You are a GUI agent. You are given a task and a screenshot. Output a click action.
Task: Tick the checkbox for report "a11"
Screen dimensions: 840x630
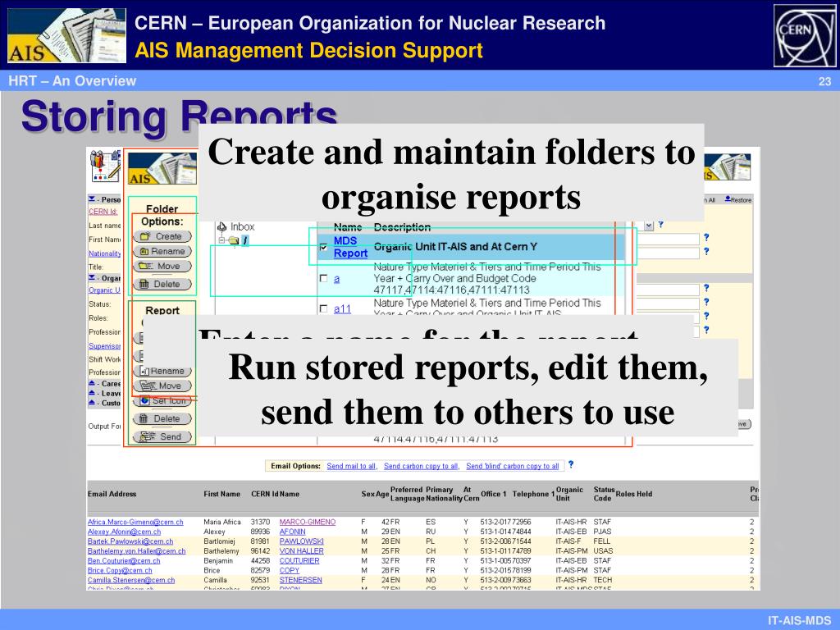tap(323, 308)
